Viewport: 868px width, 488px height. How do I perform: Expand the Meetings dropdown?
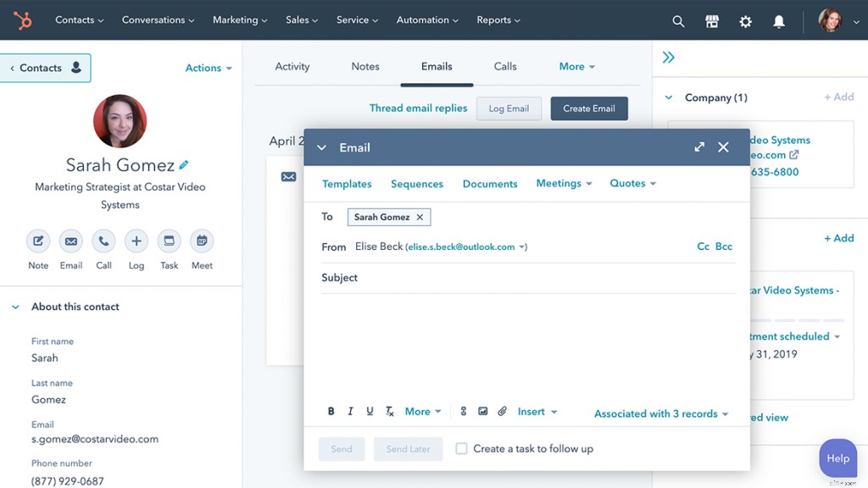(x=563, y=183)
